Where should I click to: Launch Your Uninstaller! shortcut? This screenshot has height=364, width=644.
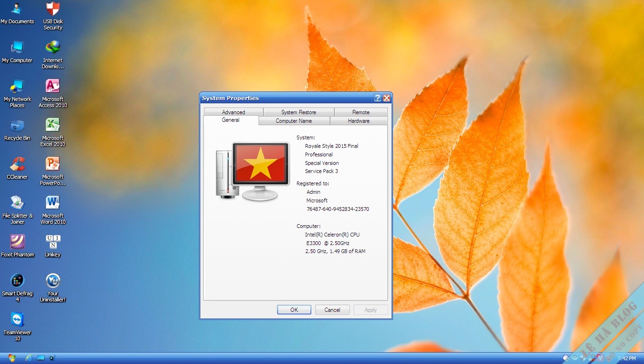tap(53, 288)
